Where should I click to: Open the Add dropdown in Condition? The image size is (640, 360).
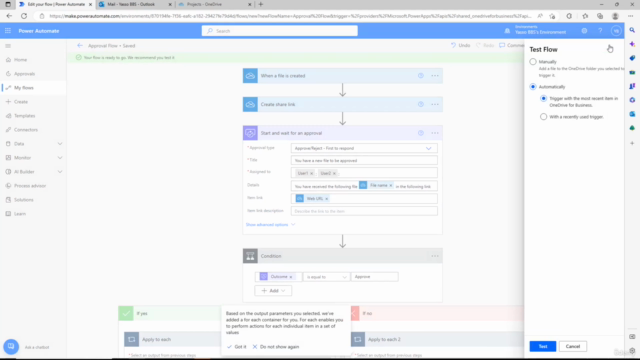click(x=273, y=291)
